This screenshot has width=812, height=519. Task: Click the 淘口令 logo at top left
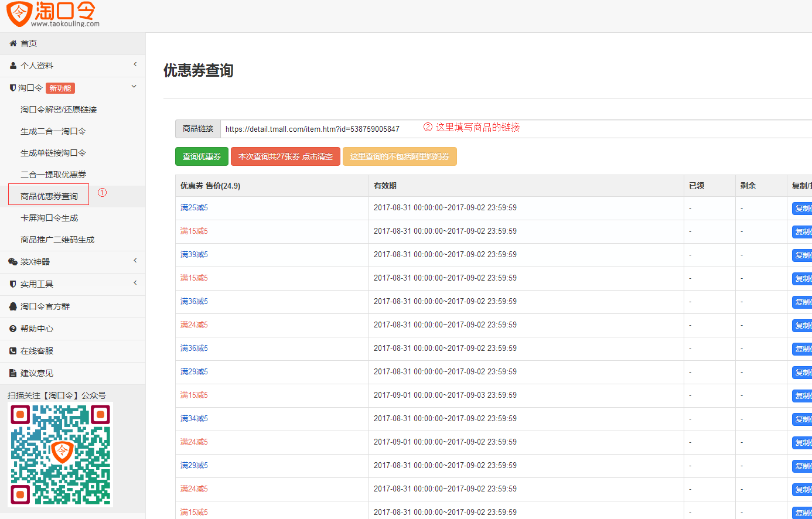coord(53,14)
